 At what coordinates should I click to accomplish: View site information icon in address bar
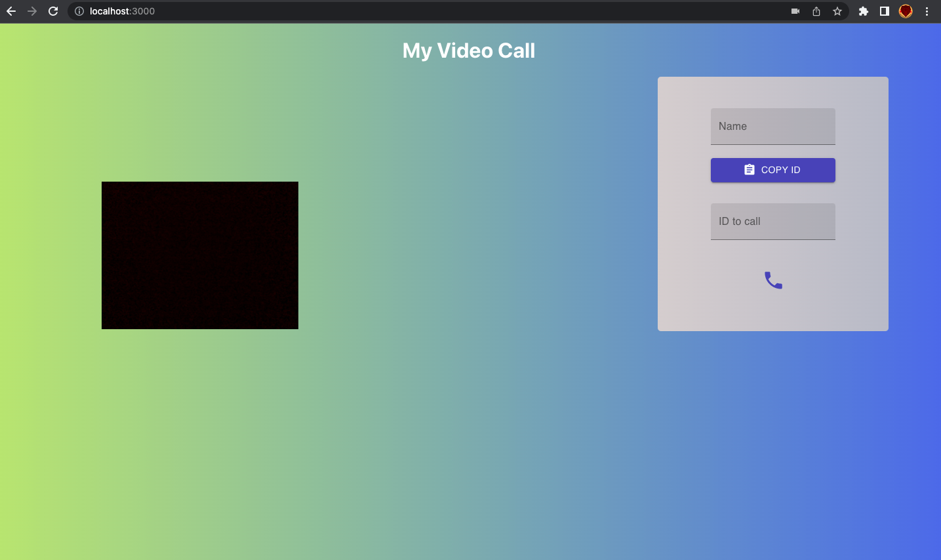[79, 11]
